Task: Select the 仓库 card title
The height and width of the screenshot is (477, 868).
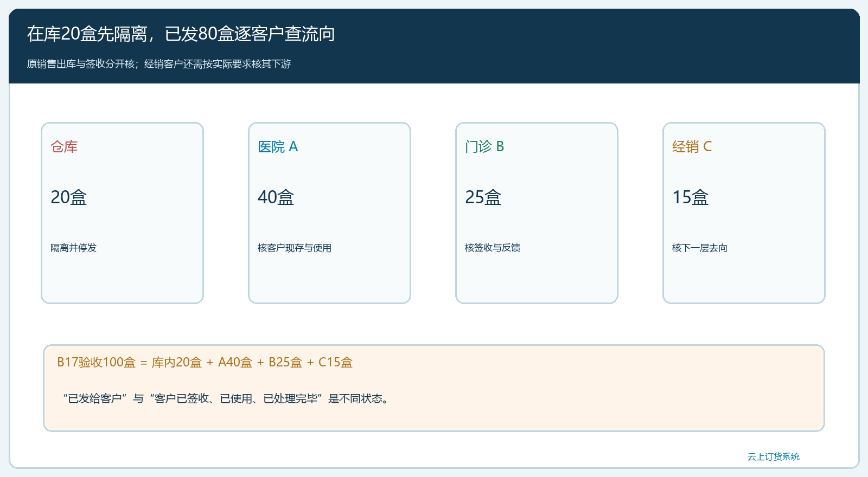Action: pos(64,147)
